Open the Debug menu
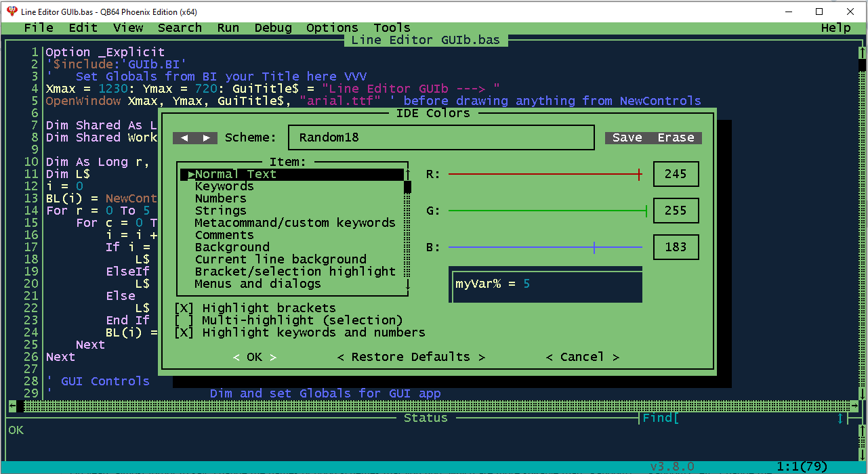The width and height of the screenshot is (868, 474). point(273,28)
